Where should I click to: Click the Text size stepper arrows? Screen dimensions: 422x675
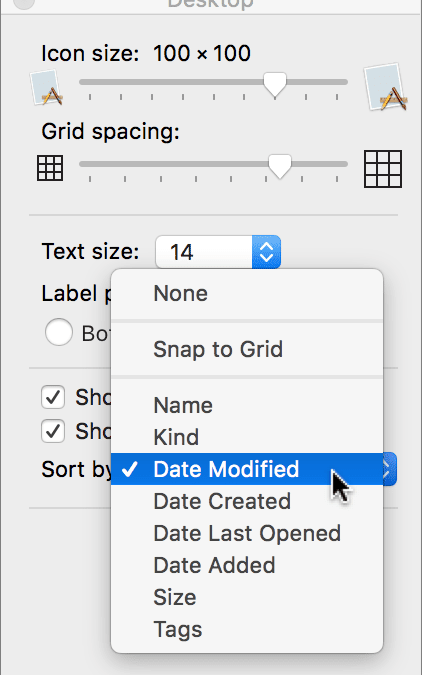coord(267,252)
